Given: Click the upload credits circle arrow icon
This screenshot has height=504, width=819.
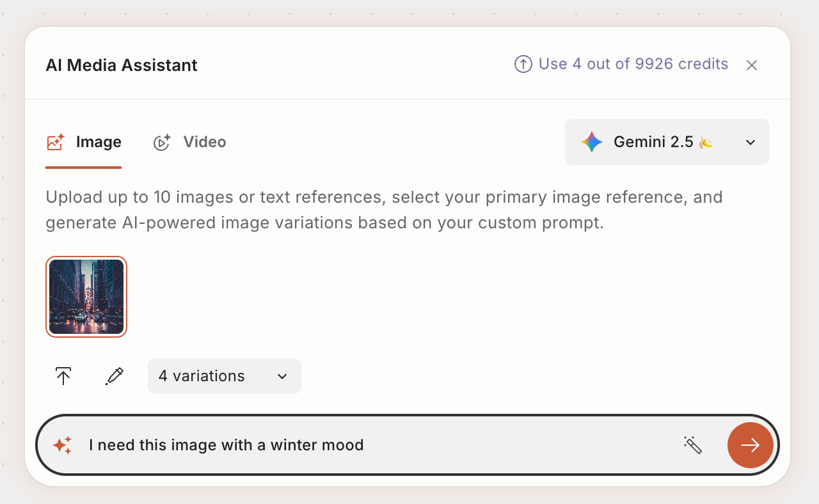Looking at the screenshot, I should click(523, 64).
